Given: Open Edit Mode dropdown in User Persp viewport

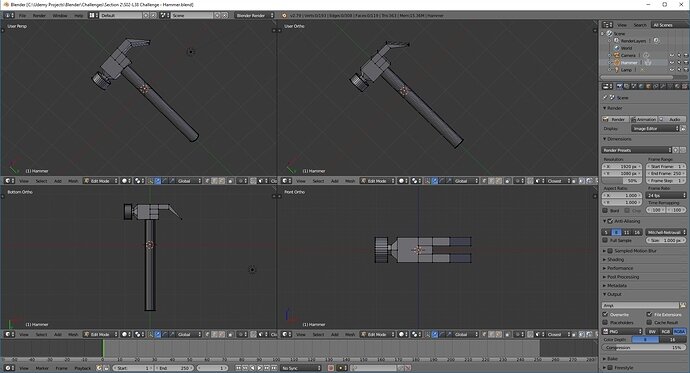Looking at the screenshot, I should [x=101, y=181].
